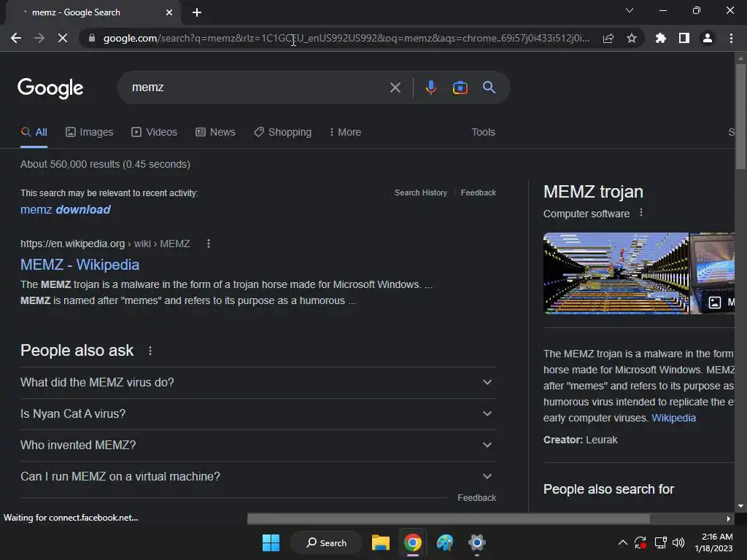Click the Creator: Leurak text
The height and width of the screenshot is (560, 747).
click(580, 440)
